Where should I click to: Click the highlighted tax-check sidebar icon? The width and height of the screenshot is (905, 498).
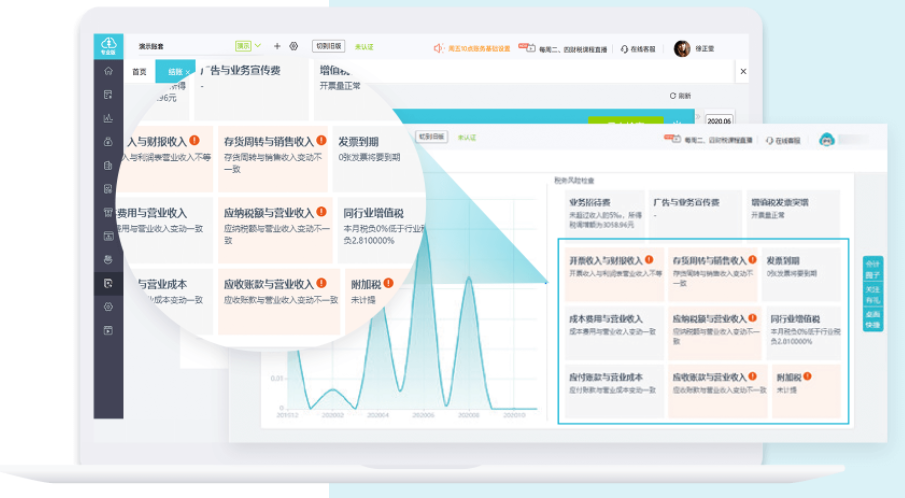click(108, 283)
